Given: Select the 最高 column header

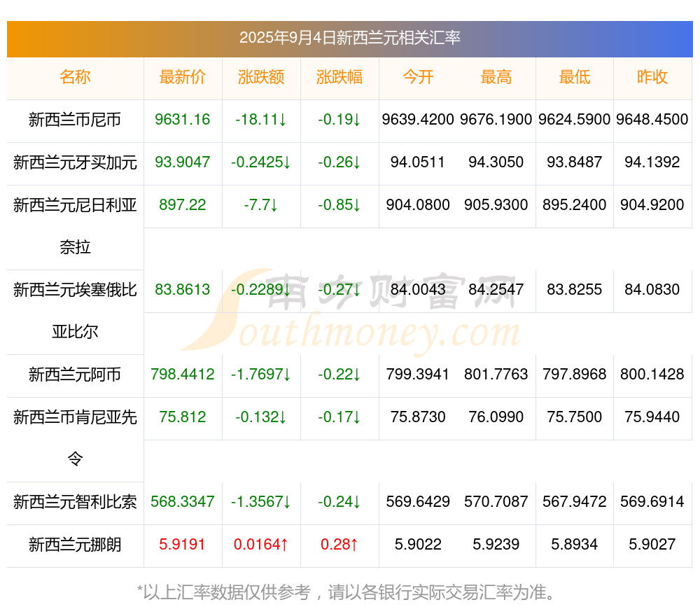Looking at the screenshot, I should click(496, 77).
